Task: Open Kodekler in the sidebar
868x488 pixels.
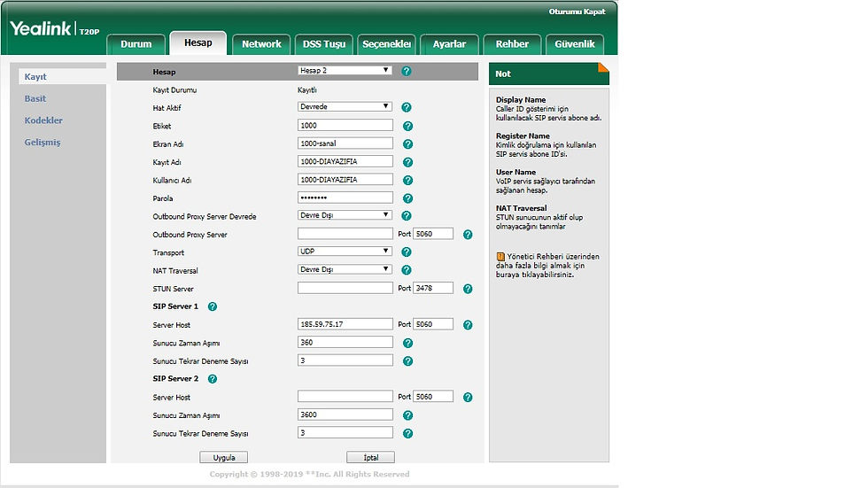Action: tap(43, 120)
